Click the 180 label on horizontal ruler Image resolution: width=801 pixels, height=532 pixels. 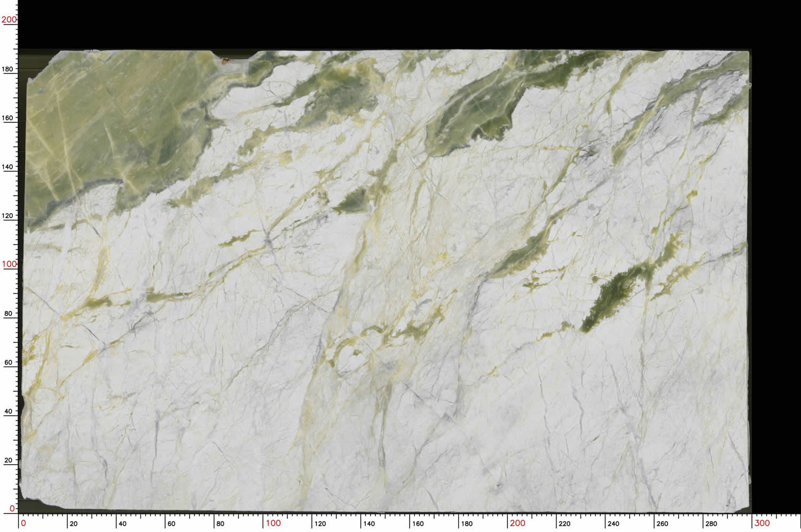467,523
